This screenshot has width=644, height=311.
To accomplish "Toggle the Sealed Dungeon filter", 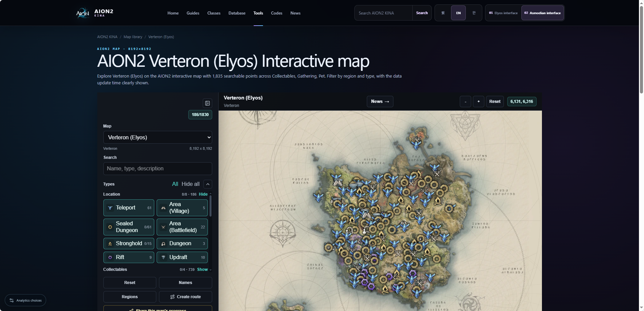I will pyautogui.click(x=129, y=227).
